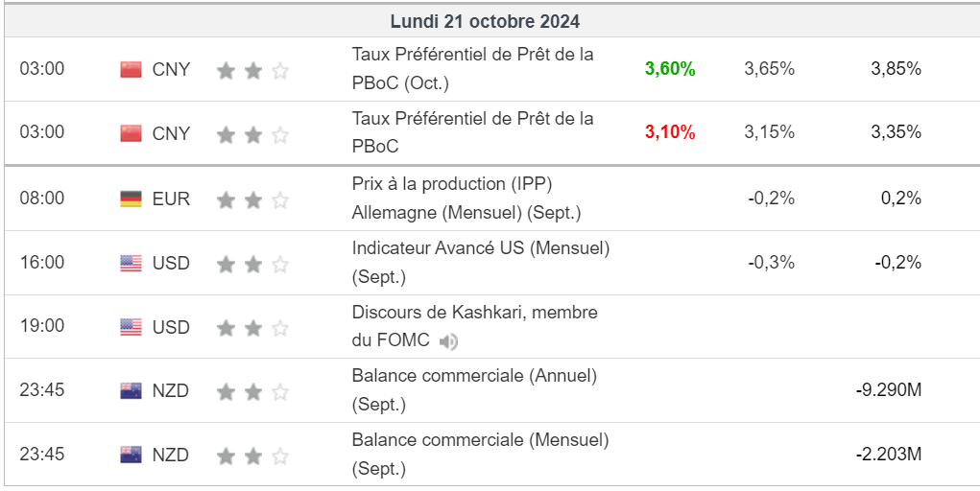Click the Chinese flag in the 3,10% row

pos(131,133)
